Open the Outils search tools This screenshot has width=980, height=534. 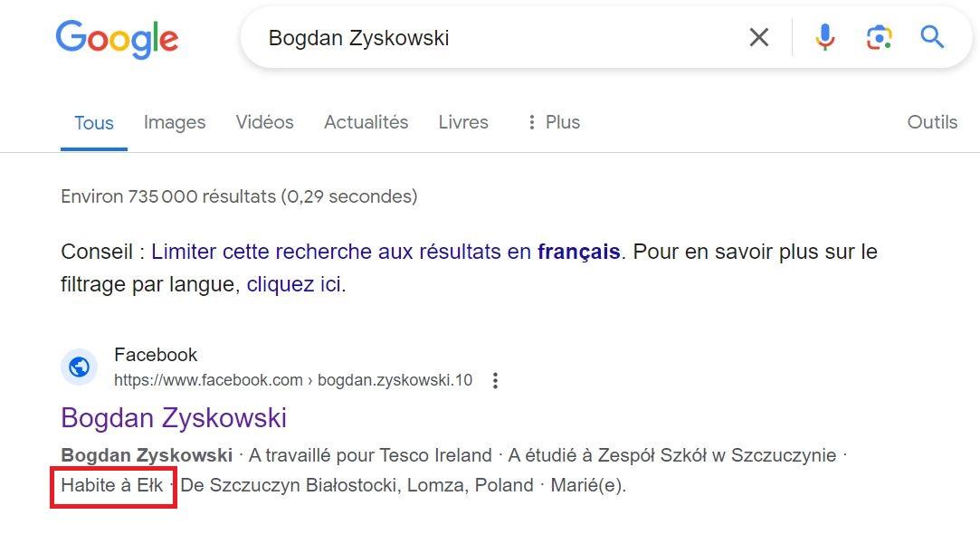[932, 122]
